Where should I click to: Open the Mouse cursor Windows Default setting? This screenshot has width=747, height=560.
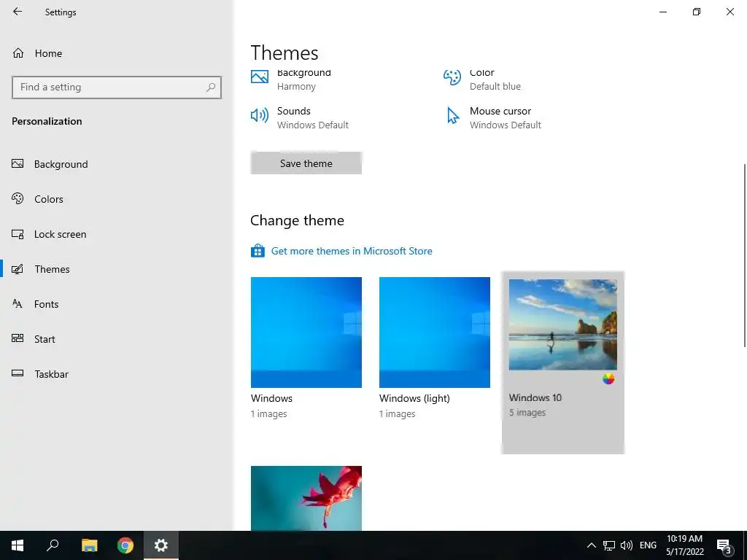(x=505, y=117)
